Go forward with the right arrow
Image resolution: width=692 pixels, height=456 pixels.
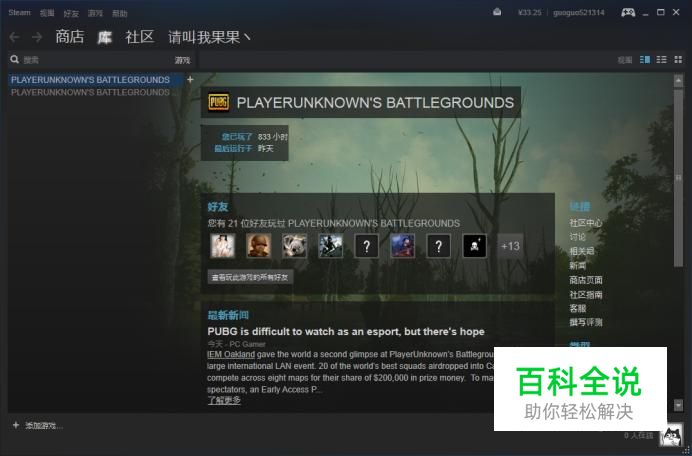pos(37,37)
